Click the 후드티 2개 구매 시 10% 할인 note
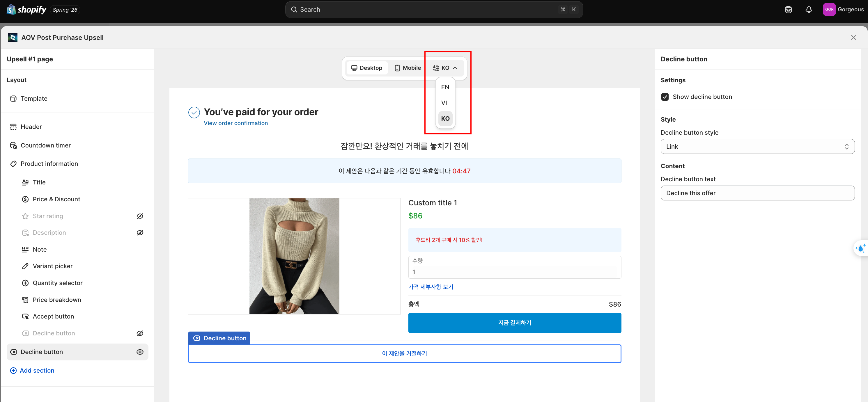Screen dimensions: 868x402 [515, 240]
